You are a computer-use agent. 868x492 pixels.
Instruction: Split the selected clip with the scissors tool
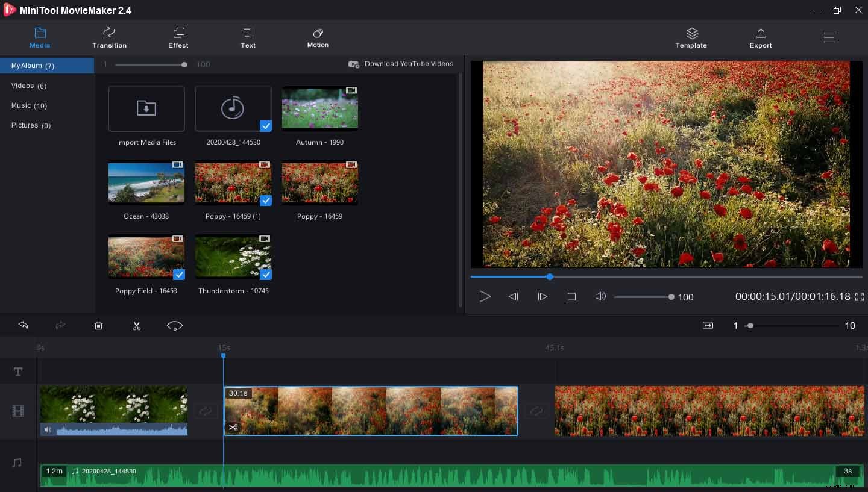point(137,325)
